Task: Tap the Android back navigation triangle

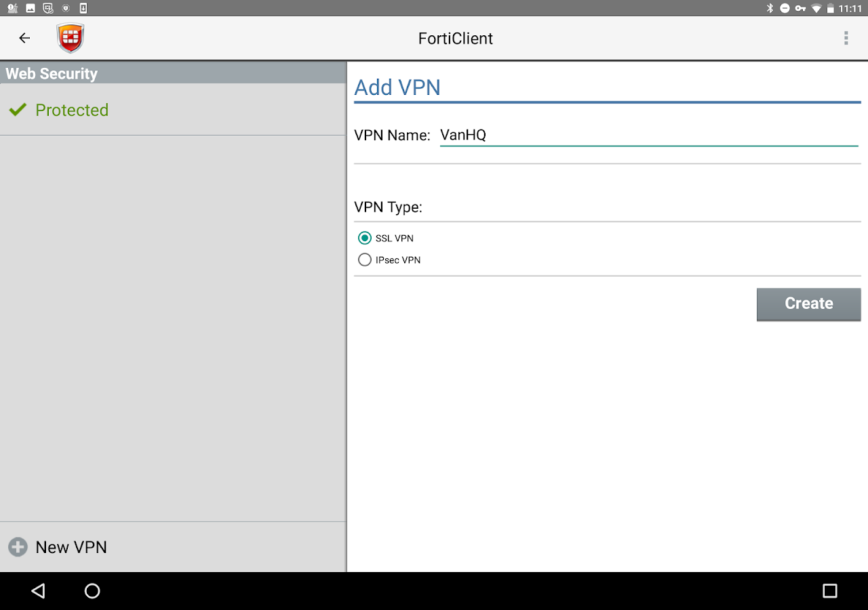Action: pos(38,591)
